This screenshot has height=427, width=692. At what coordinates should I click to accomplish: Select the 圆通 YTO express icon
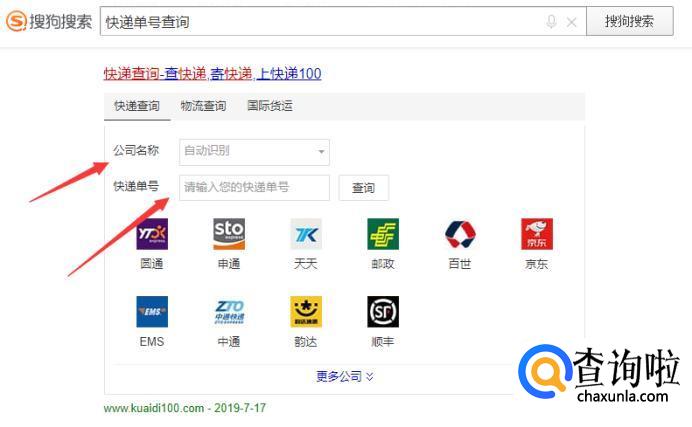152,234
